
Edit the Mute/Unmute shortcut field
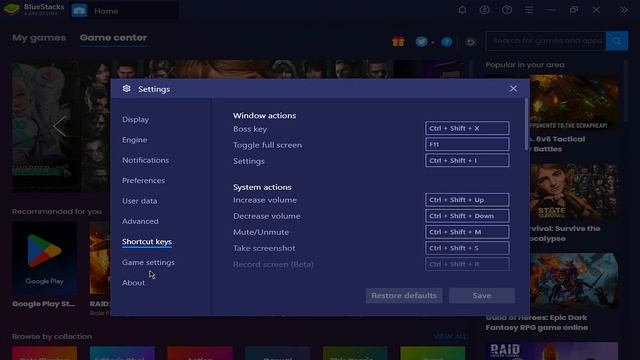pos(467,232)
